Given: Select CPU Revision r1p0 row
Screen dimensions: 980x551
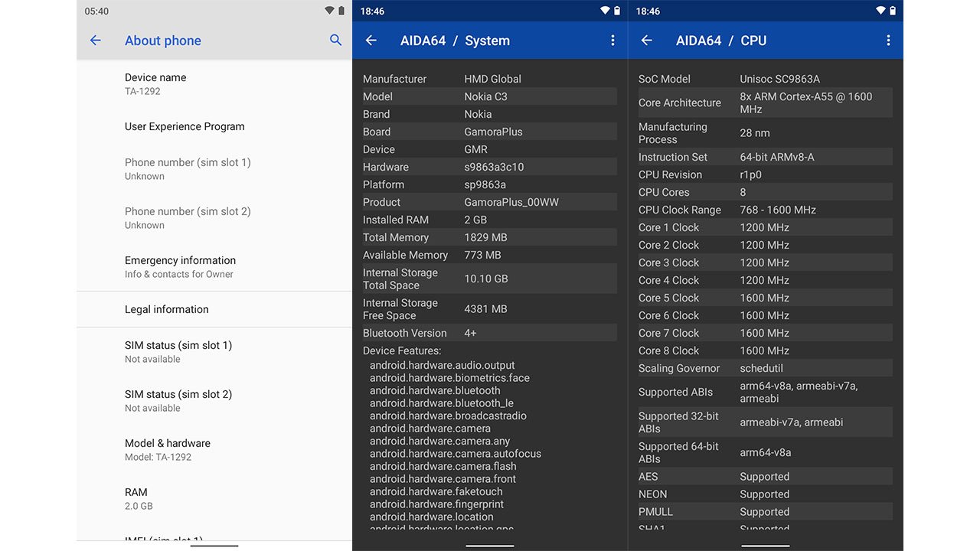Looking at the screenshot, I should 766,174.
